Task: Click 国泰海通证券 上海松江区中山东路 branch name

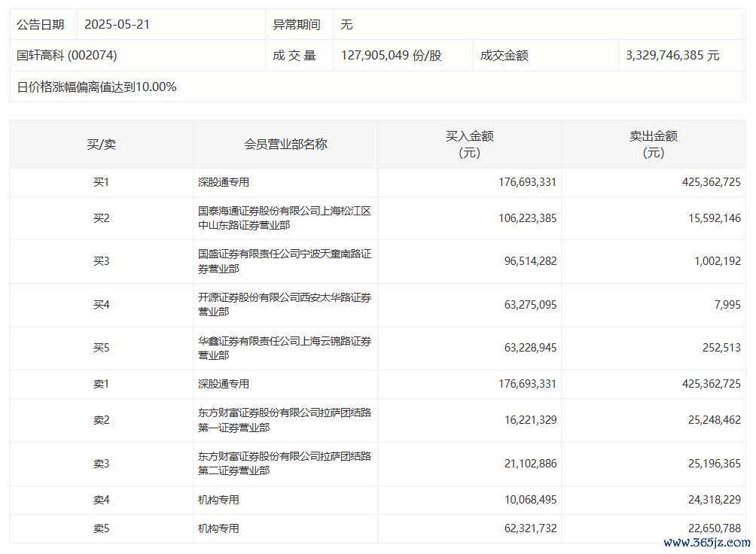Action: 285,218
